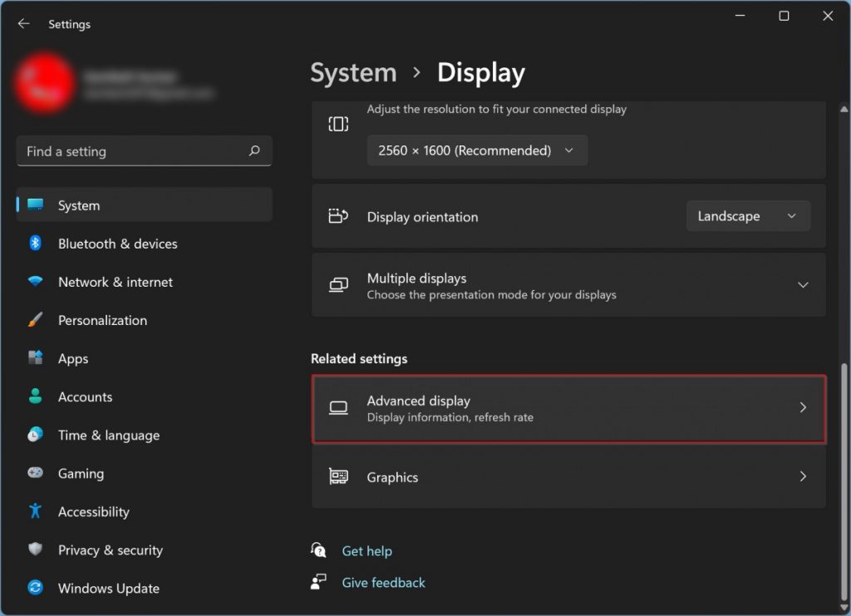The height and width of the screenshot is (616, 851).
Task: Click the Give feedback link
Action: (383, 582)
